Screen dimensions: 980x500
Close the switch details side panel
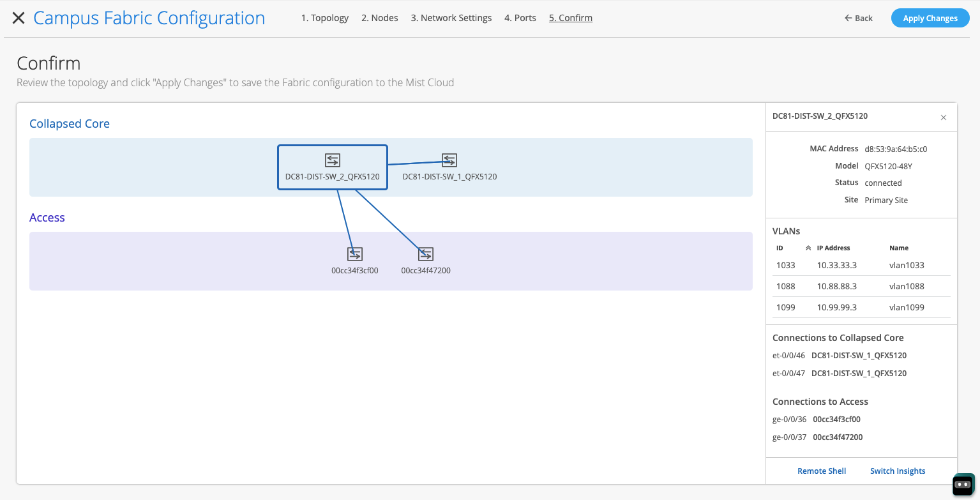pyautogui.click(x=944, y=117)
